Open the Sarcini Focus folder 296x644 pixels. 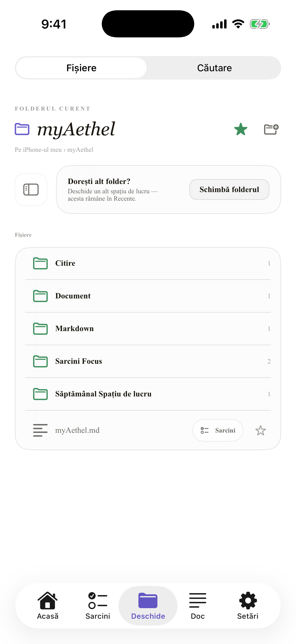pyautogui.click(x=148, y=361)
